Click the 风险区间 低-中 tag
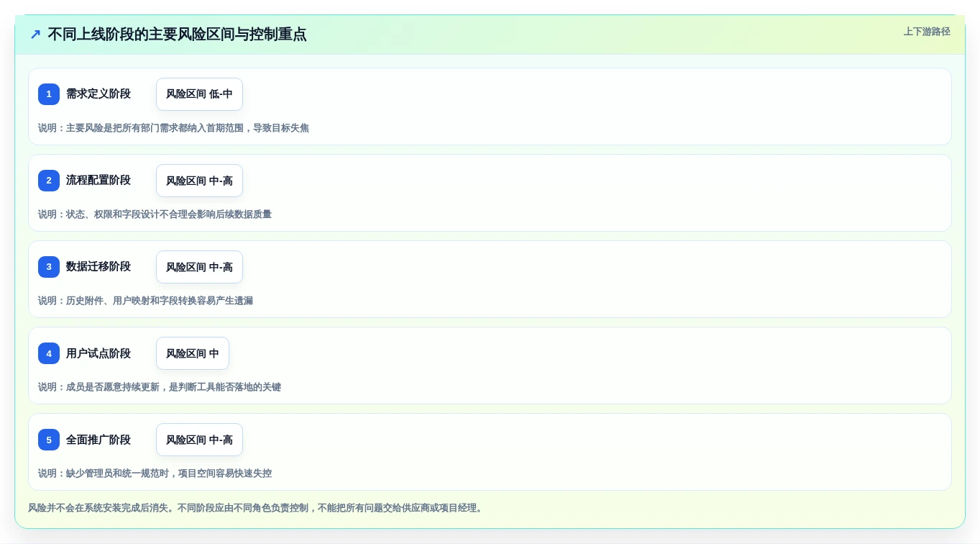The width and height of the screenshot is (980, 544). tap(199, 94)
